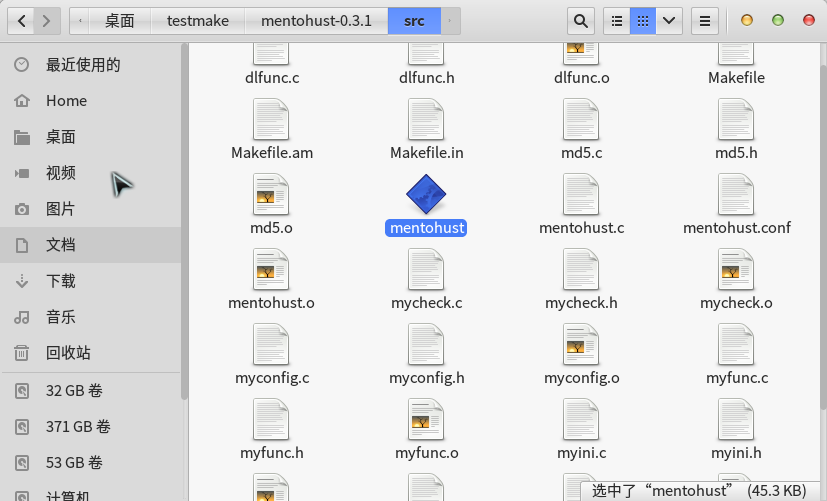Viewport: 827px width, 501px height.
Task: Open 视频 in the sidebar
Action: point(91,173)
